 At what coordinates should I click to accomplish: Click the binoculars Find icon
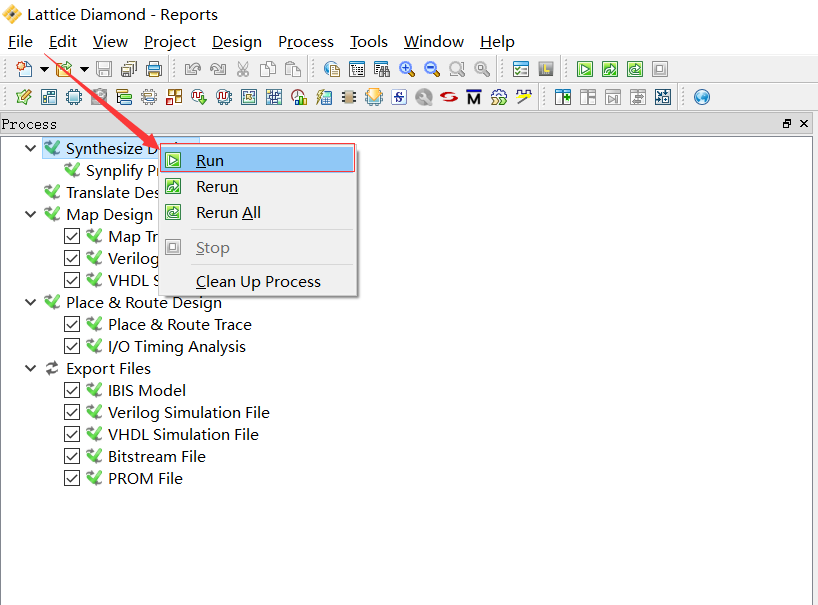coord(382,69)
